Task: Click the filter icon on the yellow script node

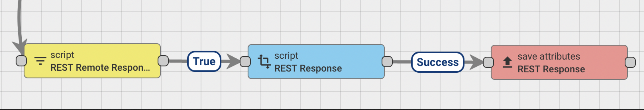Action: [x=40, y=61]
